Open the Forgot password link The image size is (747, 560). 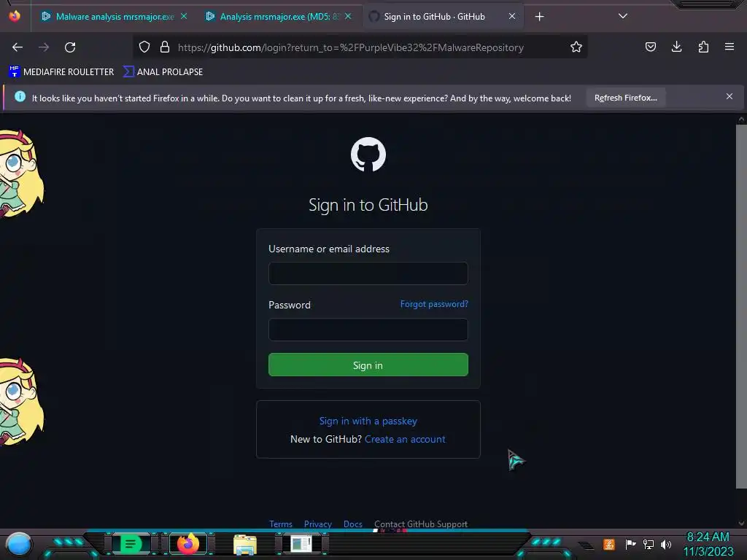pyautogui.click(x=434, y=304)
